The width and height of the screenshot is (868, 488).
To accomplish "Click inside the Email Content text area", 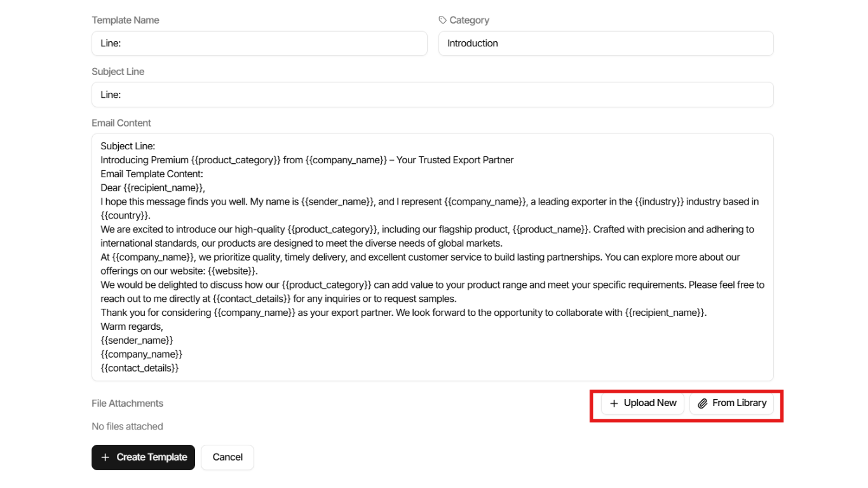I will [x=432, y=254].
